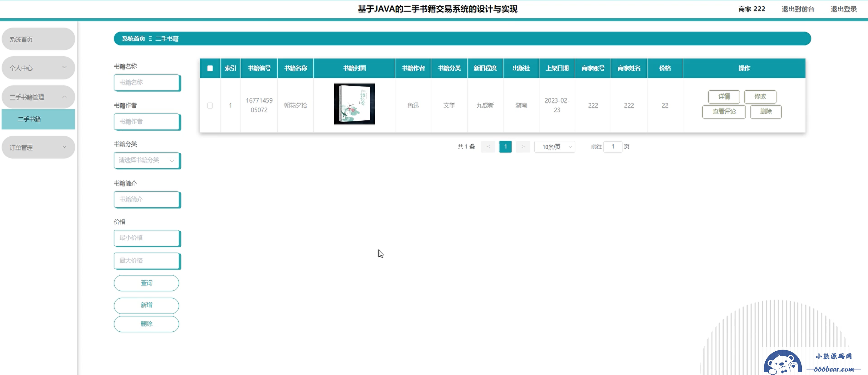Screen dimensions: 868x375
Task: Click the 新旧程度 column header
Action: (x=485, y=68)
